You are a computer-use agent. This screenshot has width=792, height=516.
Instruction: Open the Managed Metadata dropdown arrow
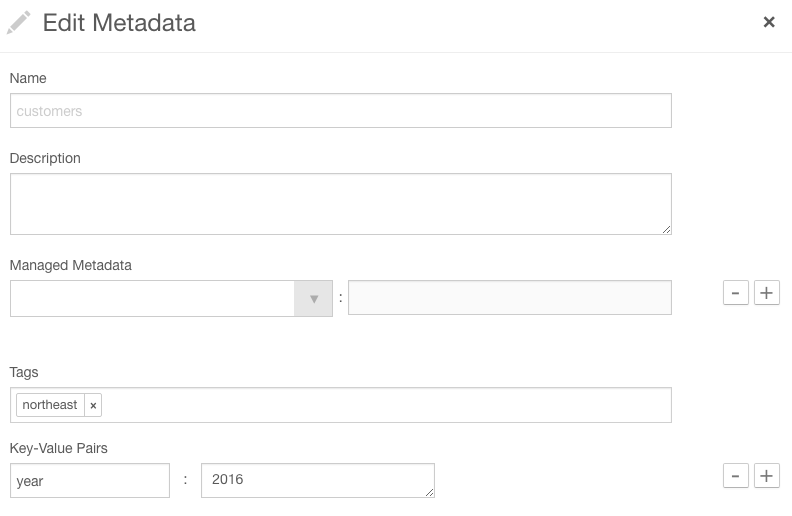(x=313, y=299)
